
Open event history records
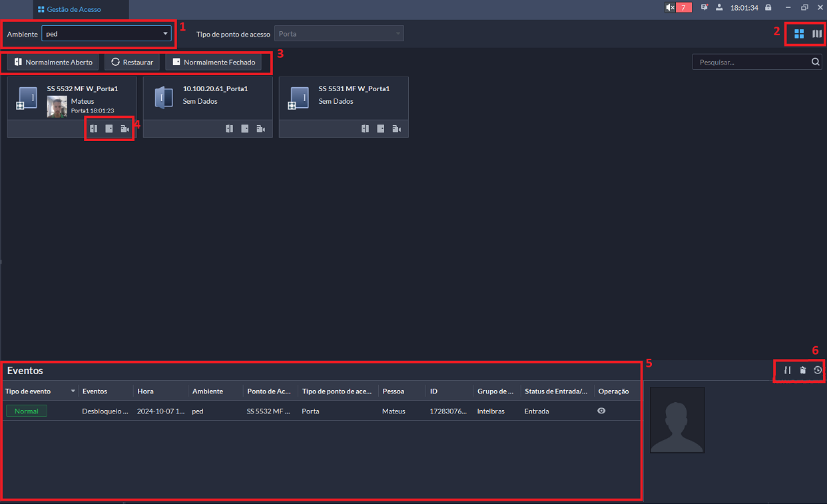(818, 370)
